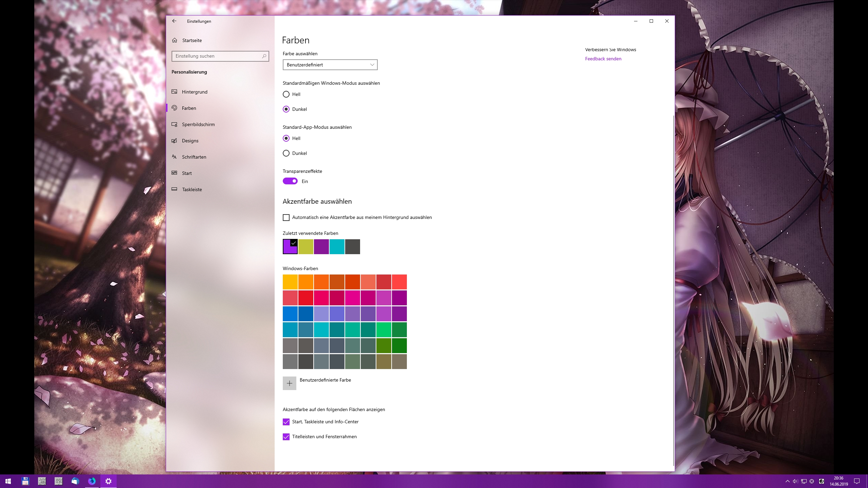Select Hell for Windows-Modus
Image resolution: width=868 pixels, height=488 pixels.
(x=286, y=94)
